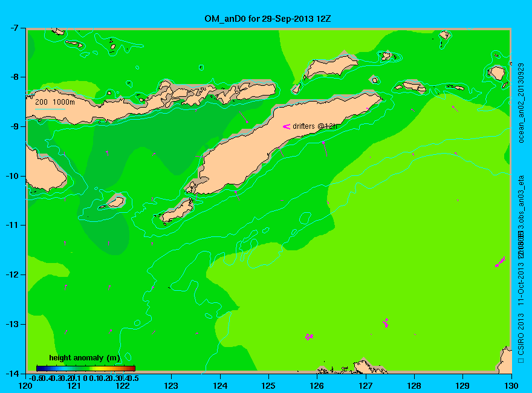Click the latitude label '-10'
Viewport: 532px width, 393px height.
coord(13,176)
